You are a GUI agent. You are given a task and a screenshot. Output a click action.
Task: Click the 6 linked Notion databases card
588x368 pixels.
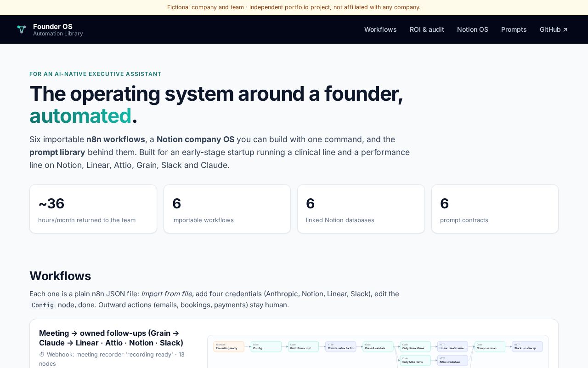361,209
